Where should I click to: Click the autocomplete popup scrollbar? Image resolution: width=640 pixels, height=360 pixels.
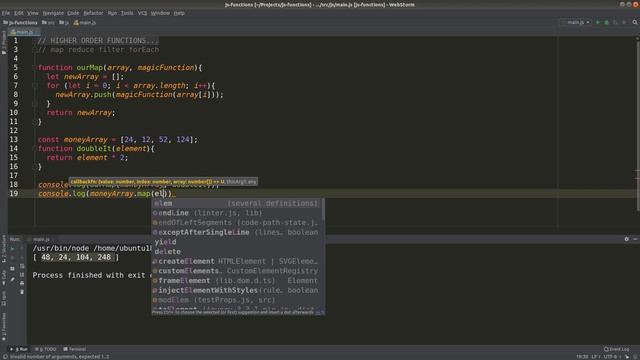click(x=323, y=209)
